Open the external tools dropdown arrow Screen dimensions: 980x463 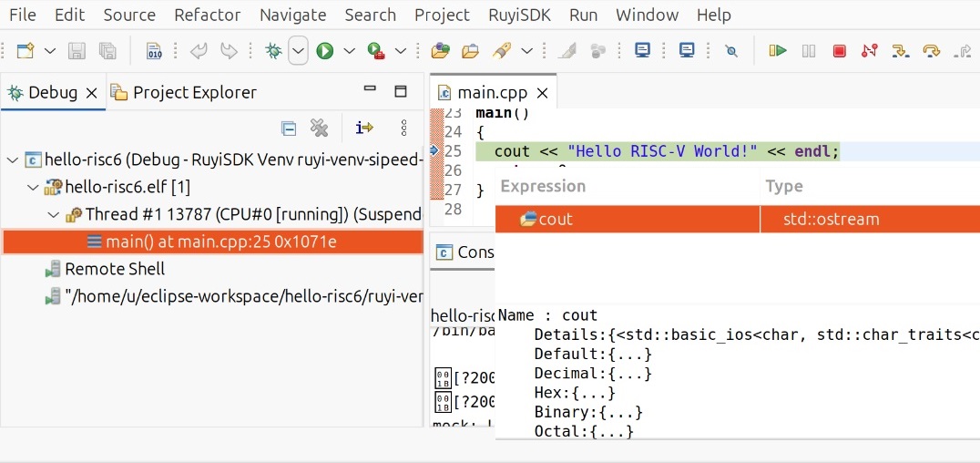pos(400,51)
